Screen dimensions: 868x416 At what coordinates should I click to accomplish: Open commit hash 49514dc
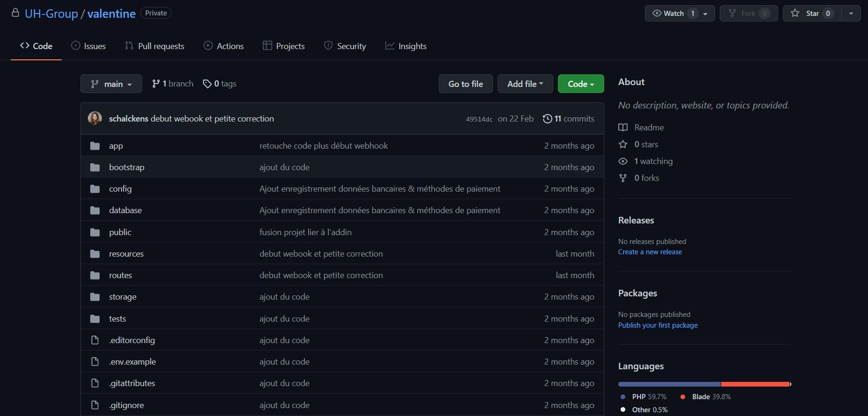click(479, 119)
